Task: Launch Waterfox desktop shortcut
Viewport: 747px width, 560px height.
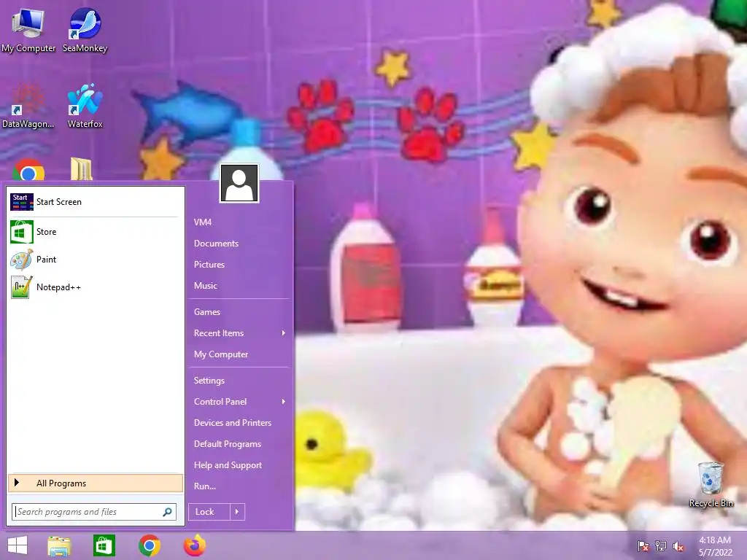Action: (85, 106)
